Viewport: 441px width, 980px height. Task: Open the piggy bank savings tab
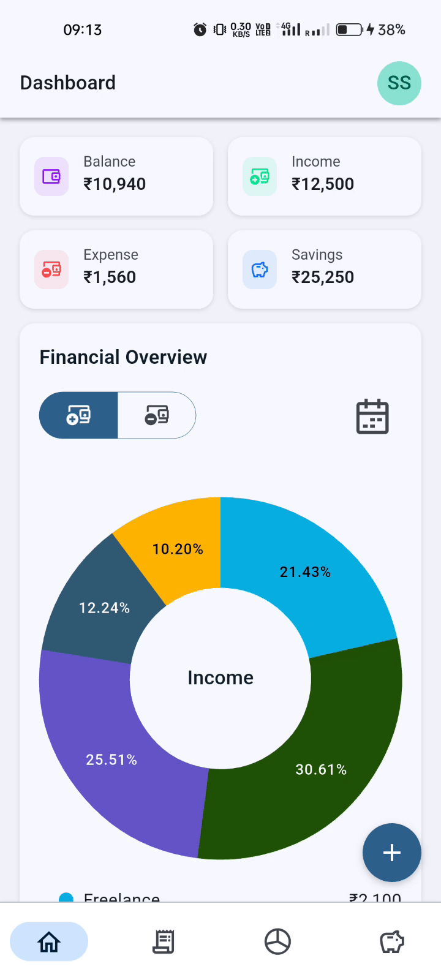point(392,941)
